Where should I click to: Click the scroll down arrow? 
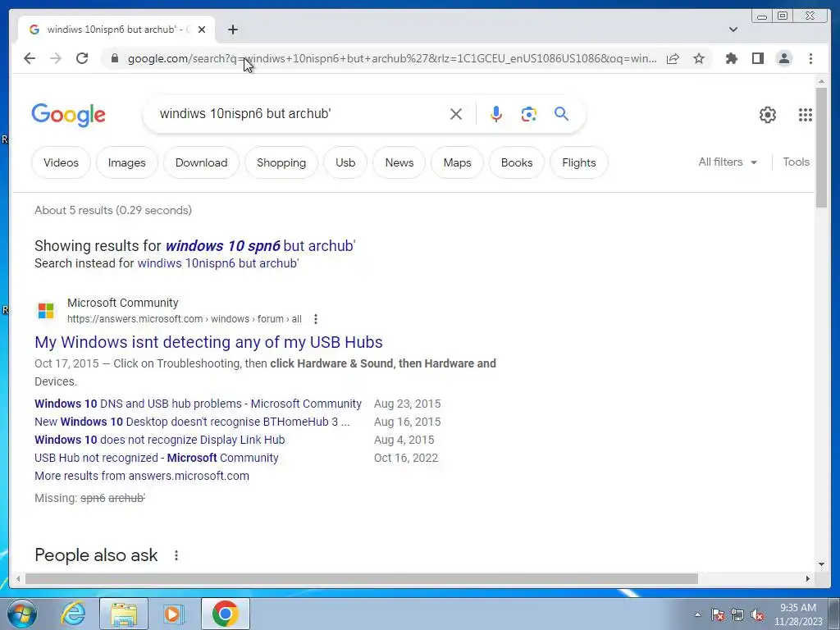pos(821,564)
